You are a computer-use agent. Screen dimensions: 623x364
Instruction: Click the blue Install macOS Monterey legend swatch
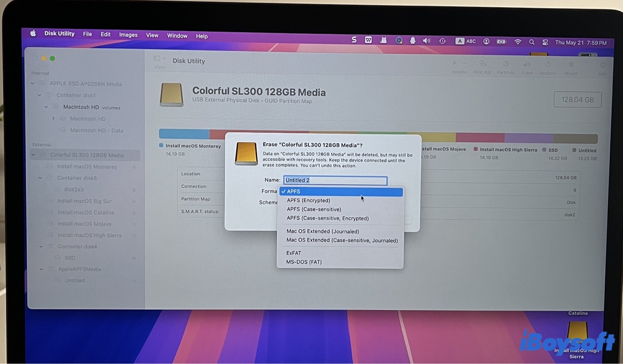pos(161,146)
